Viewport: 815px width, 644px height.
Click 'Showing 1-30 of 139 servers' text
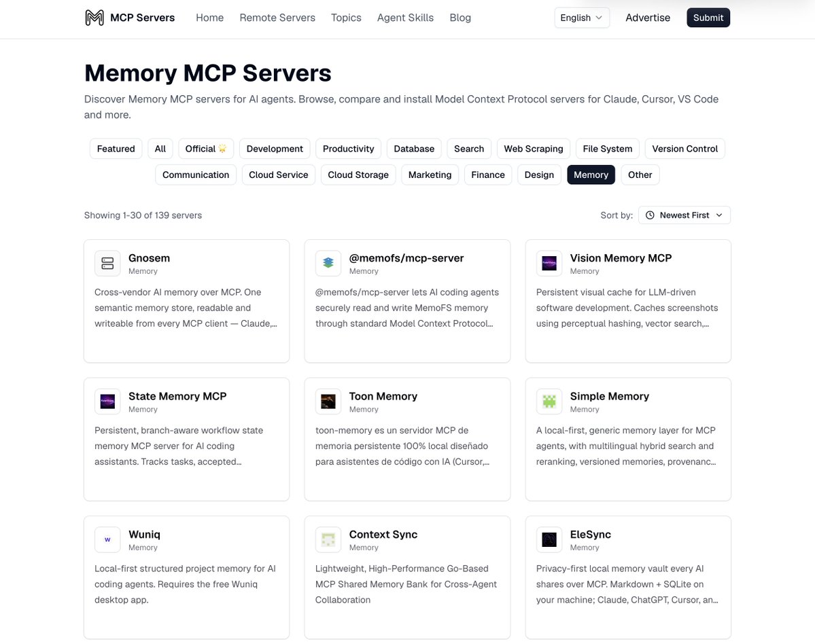coord(143,215)
